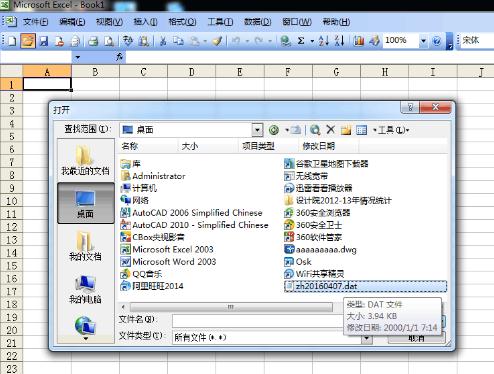Select My Computer in places bar
Image resolution: width=494 pixels, height=374 pixels.
[85, 289]
